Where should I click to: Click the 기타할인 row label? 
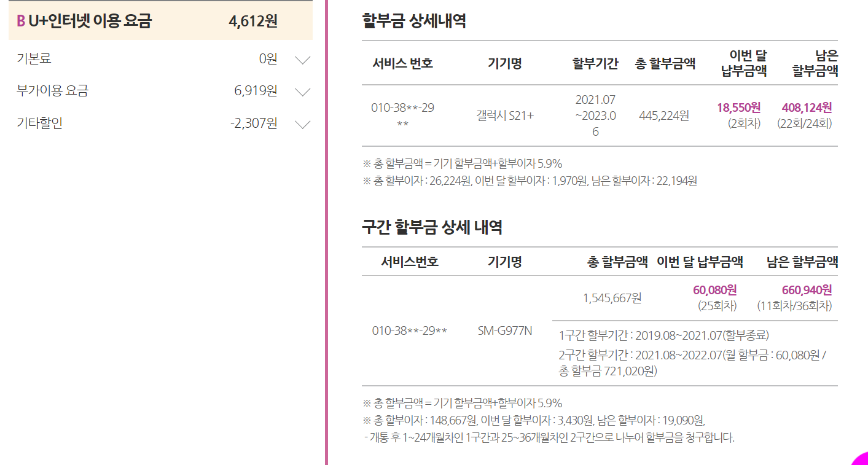pos(39,123)
